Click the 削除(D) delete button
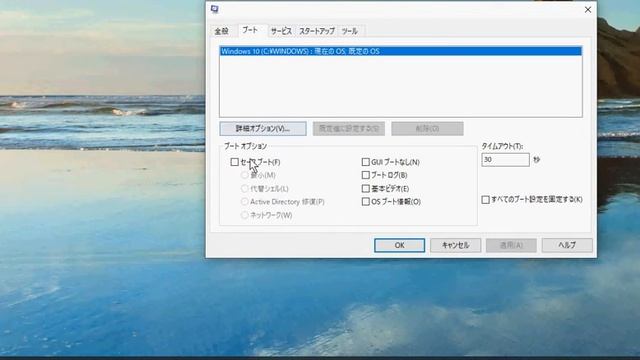The height and width of the screenshot is (360, 640). (427, 129)
